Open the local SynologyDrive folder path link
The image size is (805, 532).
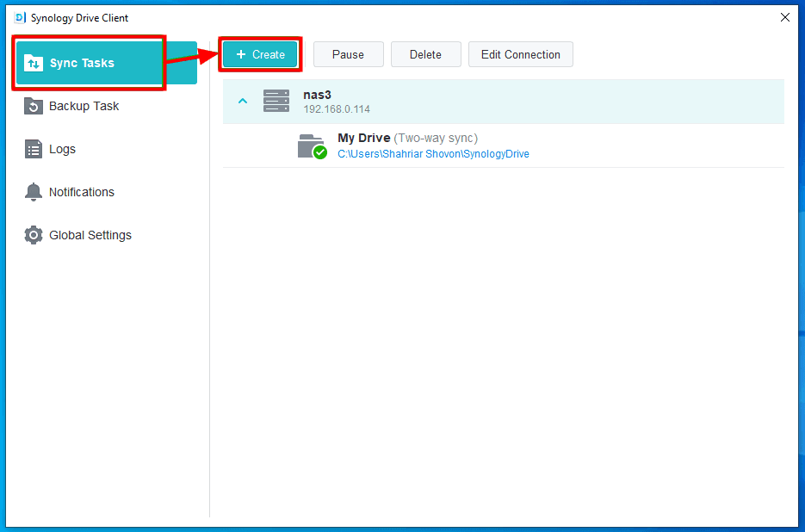click(x=433, y=154)
